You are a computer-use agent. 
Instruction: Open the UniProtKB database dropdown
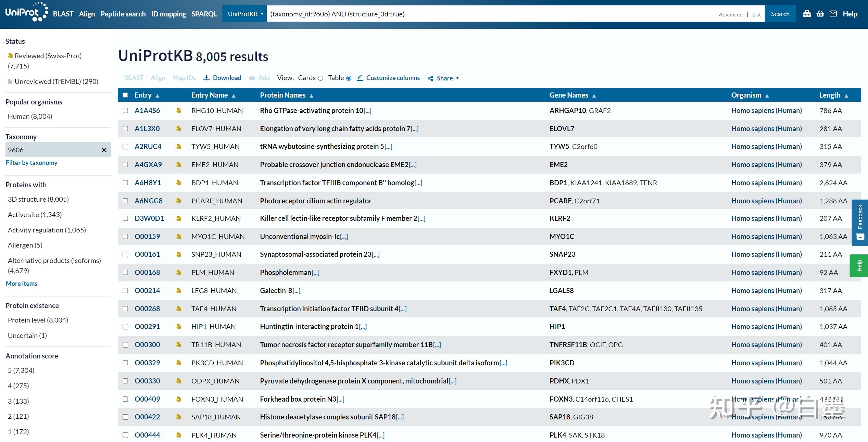(x=244, y=14)
